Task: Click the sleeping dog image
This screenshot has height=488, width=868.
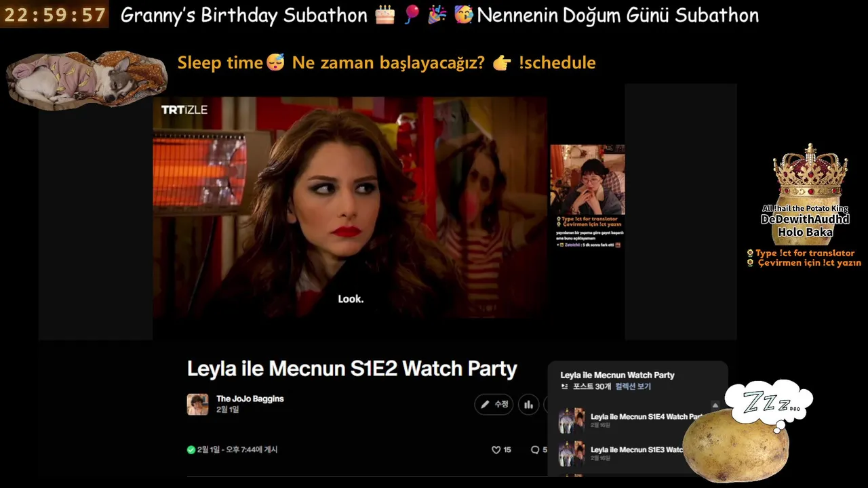Action: 87,80
